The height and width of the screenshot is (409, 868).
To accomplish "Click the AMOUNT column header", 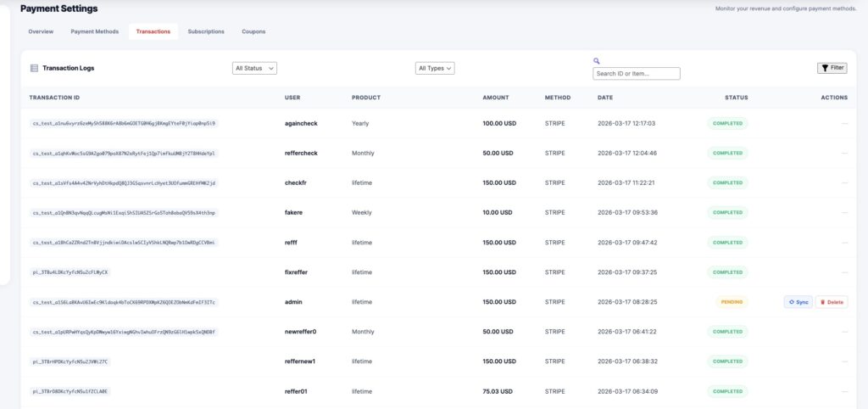I will [495, 98].
